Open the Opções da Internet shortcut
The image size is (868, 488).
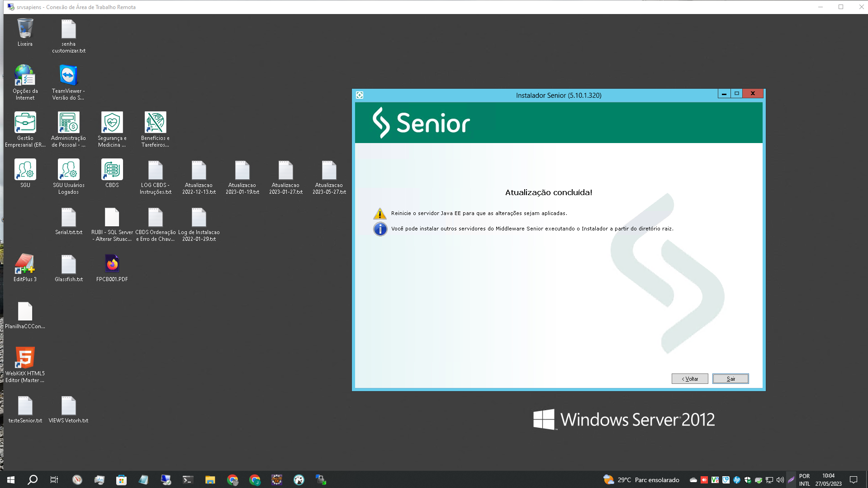[25, 82]
